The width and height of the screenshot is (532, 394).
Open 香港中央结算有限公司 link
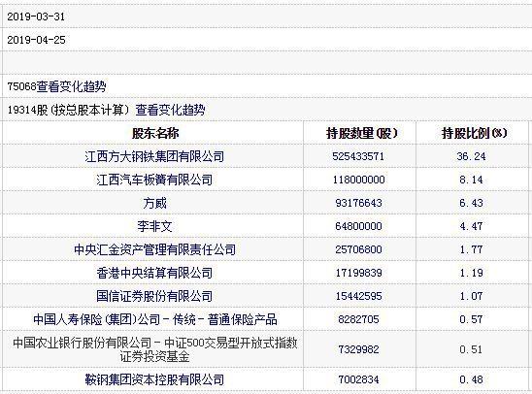pos(154,273)
